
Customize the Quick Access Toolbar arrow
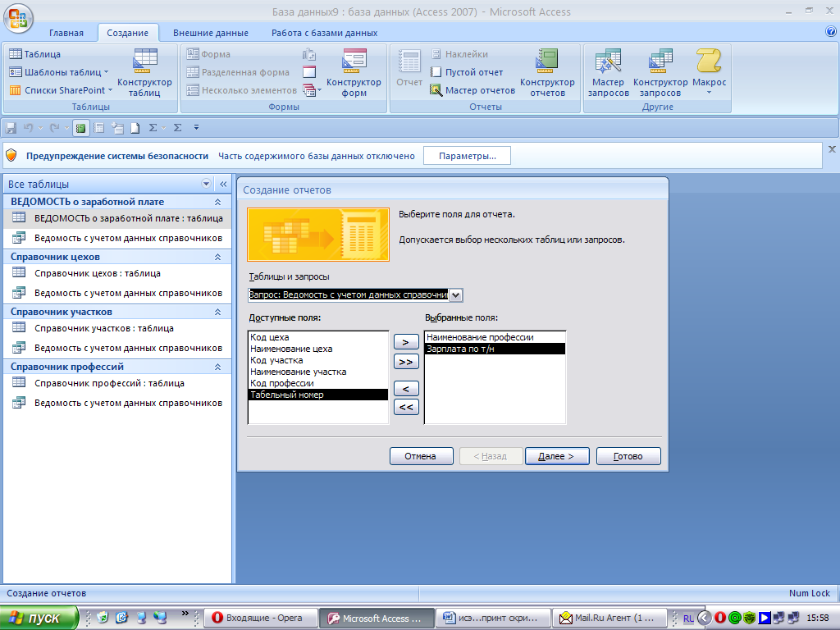click(x=197, y=127)
